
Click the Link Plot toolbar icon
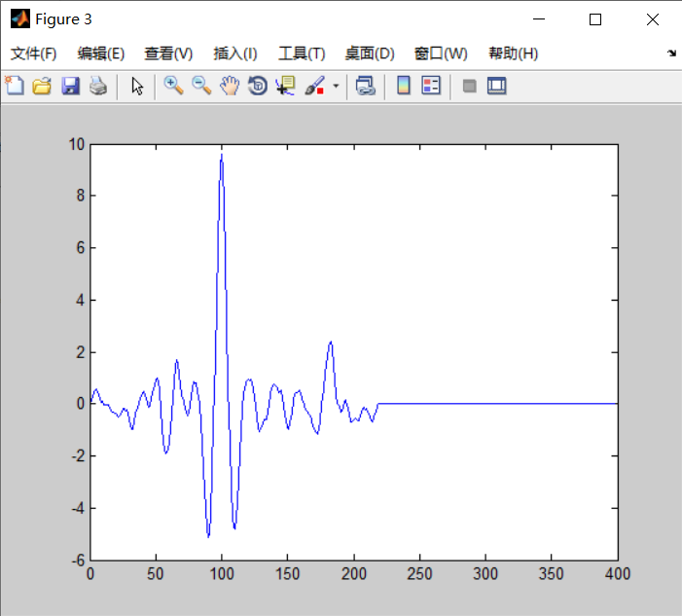point(366,86)
